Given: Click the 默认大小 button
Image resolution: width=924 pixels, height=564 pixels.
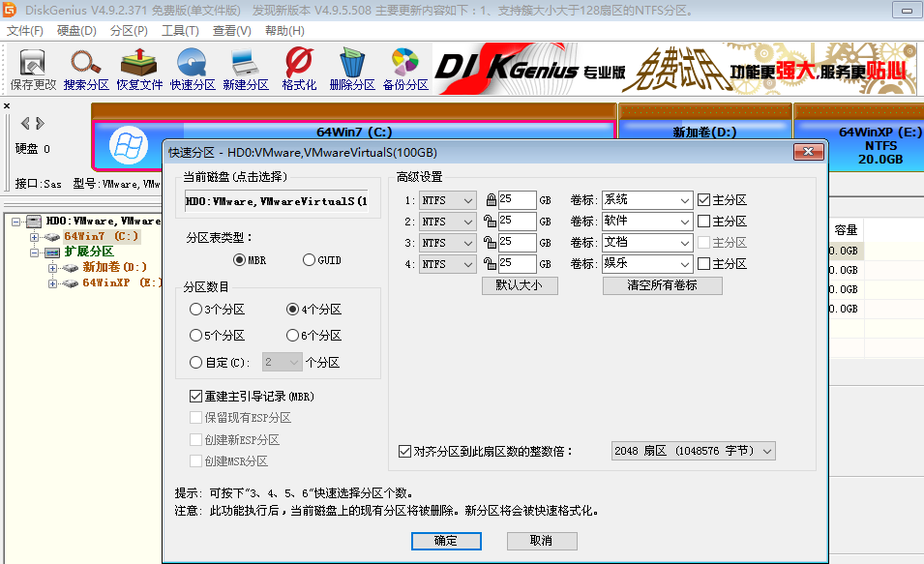Looking at the screenshot, I should pyautogui.click(x=520, y=285).
